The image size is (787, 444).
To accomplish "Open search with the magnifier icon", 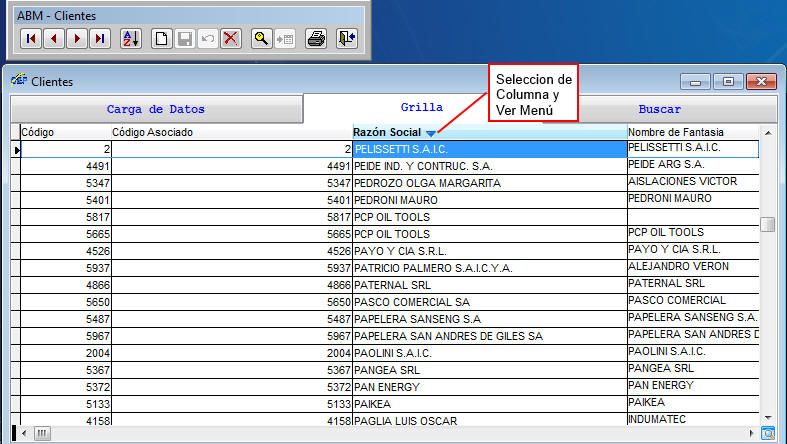I will tap(261, 39).
